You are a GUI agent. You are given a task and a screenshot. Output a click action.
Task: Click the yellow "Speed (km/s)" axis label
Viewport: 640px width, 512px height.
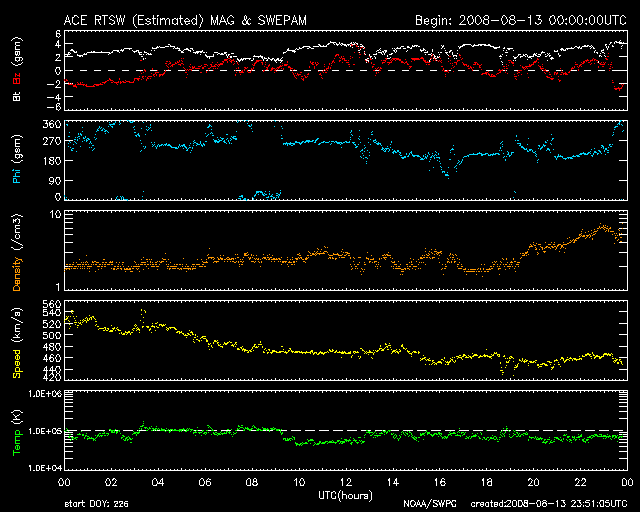pyautogui.click(x=17, y=343)
